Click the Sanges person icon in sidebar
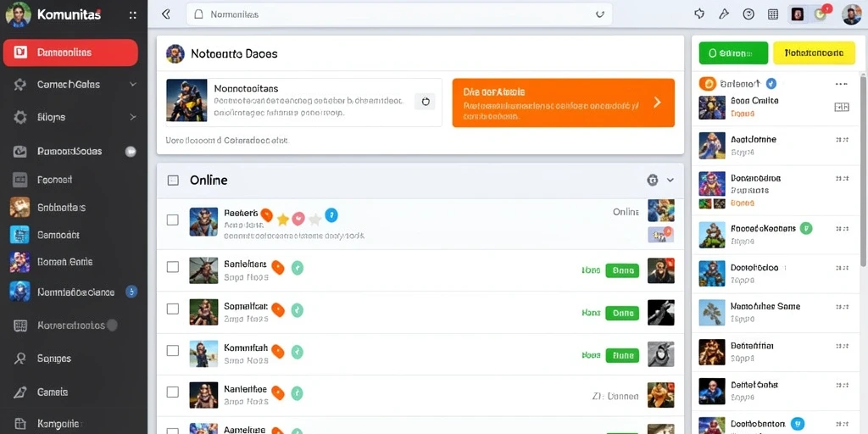This screenshot has height=434, width=868. pyautogui.click(x=20, y=359)
